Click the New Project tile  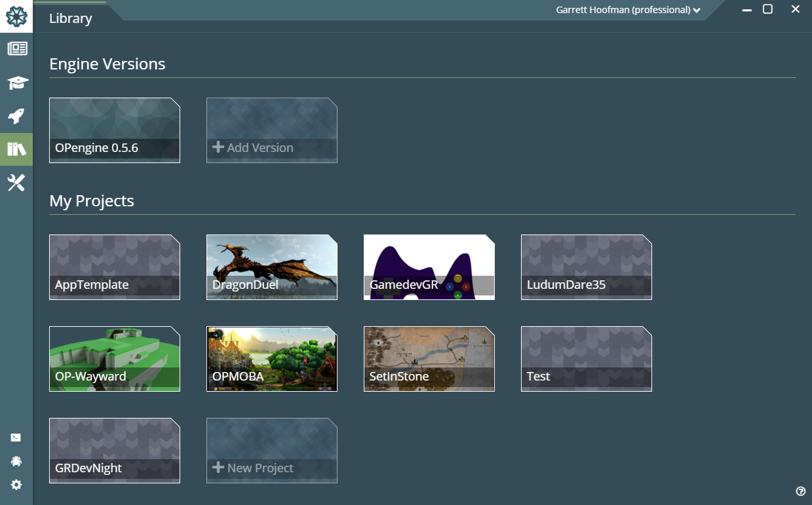(271, 450)
